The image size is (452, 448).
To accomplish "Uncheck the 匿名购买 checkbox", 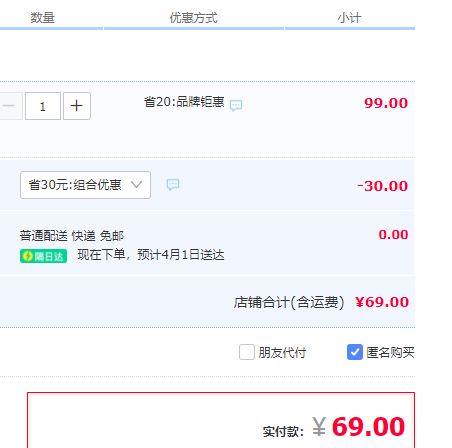I will click(355, 352).
